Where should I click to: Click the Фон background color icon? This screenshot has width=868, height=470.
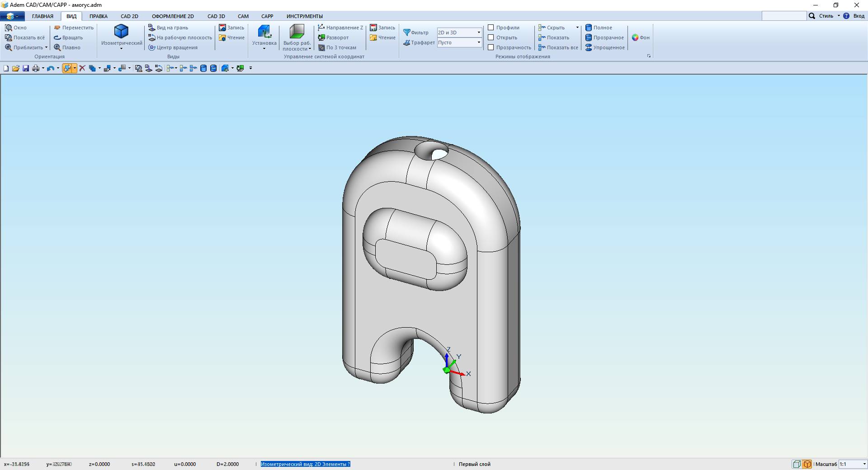pyautogui.click(x=635, y=38)
